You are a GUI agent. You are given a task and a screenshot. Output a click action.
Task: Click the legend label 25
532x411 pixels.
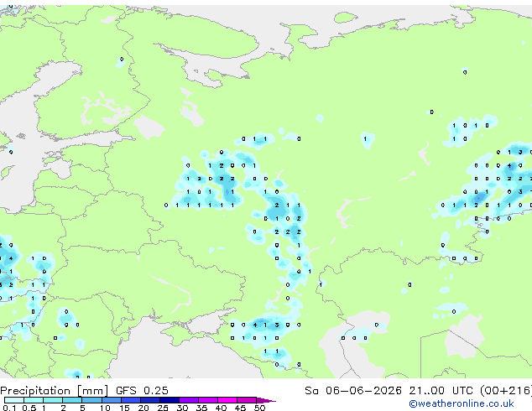tap(163, 408)
